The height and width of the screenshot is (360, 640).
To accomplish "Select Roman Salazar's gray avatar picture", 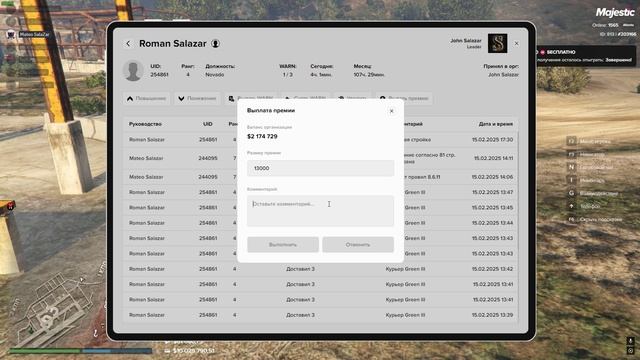I will click(133, 71).
